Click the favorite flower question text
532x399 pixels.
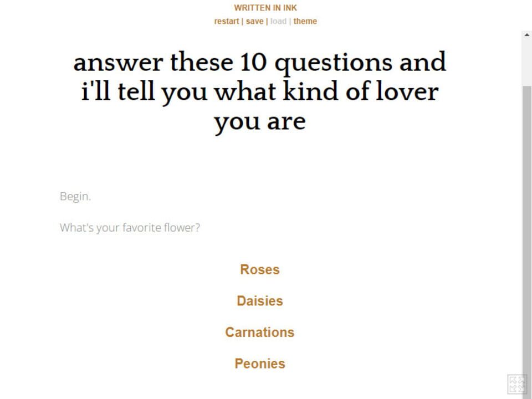(x=130, y=227)
